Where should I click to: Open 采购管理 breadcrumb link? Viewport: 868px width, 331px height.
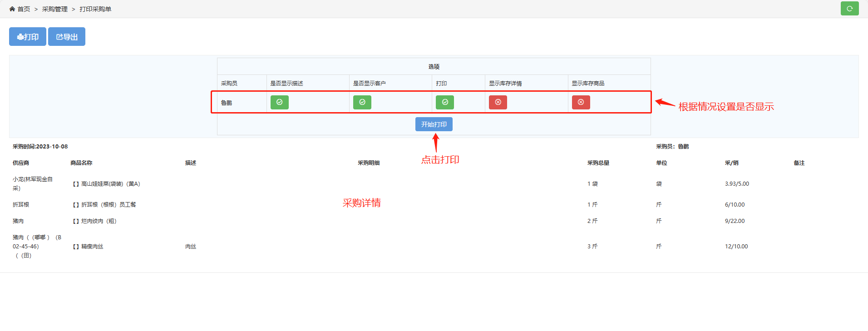(54, 9)
